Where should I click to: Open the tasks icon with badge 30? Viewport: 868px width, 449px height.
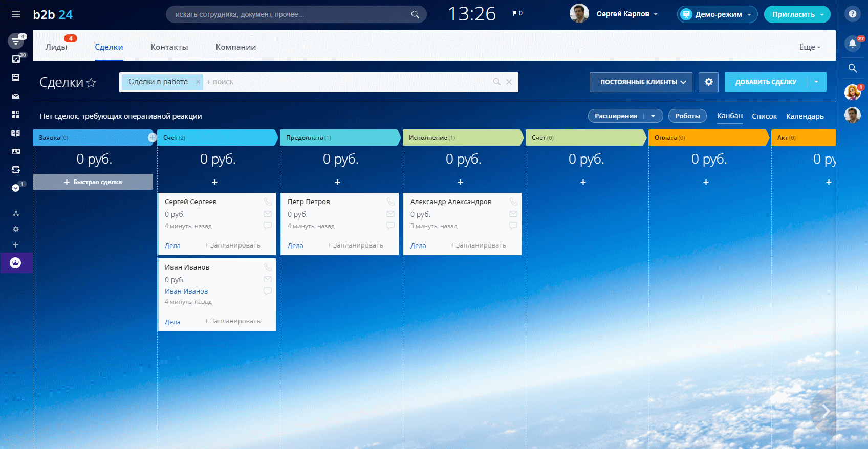tap(16, 59)
